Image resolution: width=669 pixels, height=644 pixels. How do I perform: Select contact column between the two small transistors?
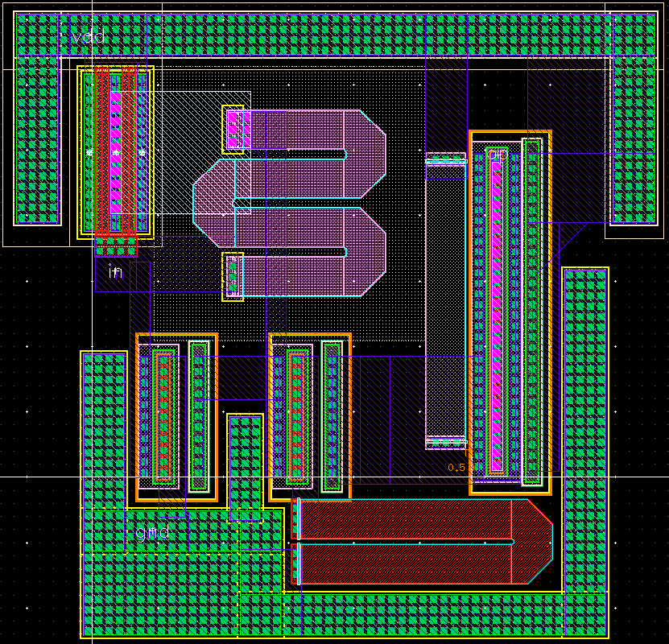click(x=245, y=465)
